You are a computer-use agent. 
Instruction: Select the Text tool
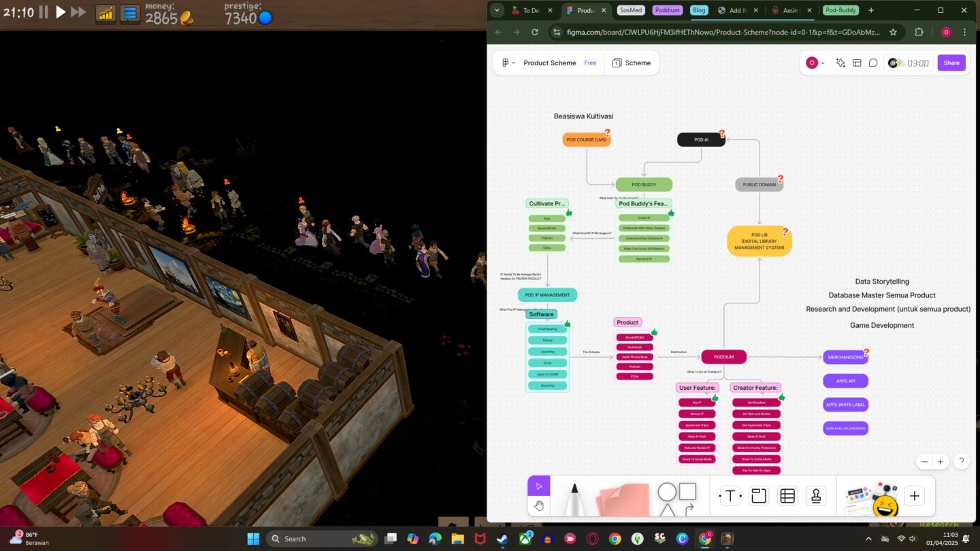point(730,496)
